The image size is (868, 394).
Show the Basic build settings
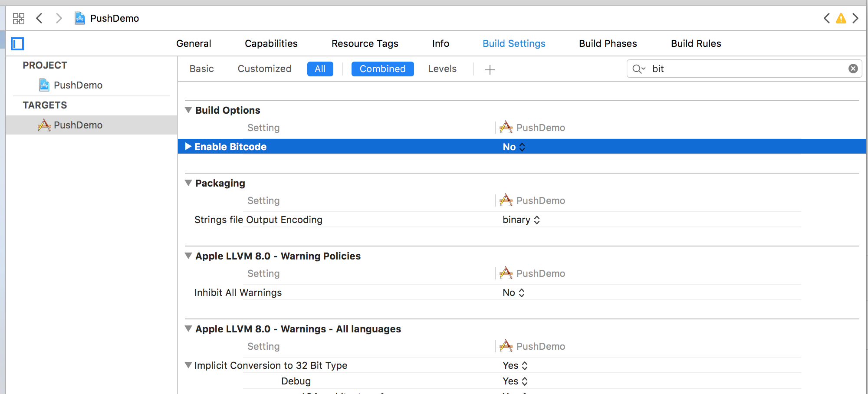pyautogui.click(x=201, y=69)
